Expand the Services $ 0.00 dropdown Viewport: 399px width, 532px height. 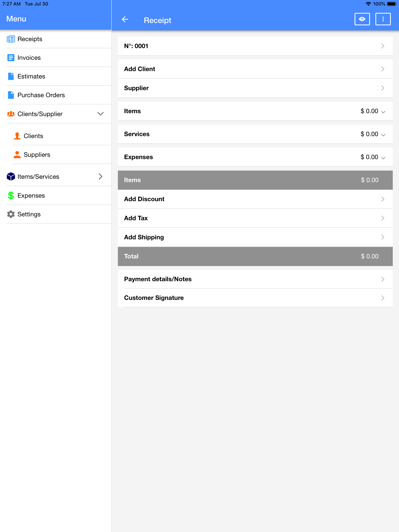point(383,134)
